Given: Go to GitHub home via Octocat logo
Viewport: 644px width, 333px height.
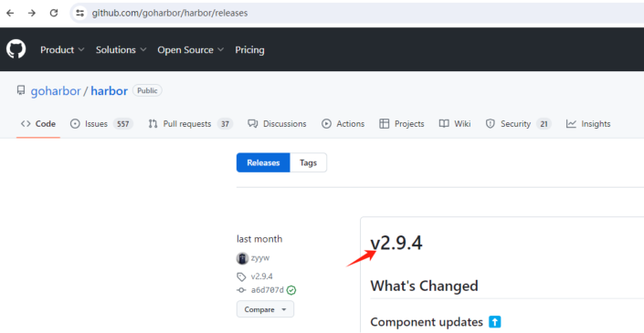Looking at the screenshot, I should point(16,49).
